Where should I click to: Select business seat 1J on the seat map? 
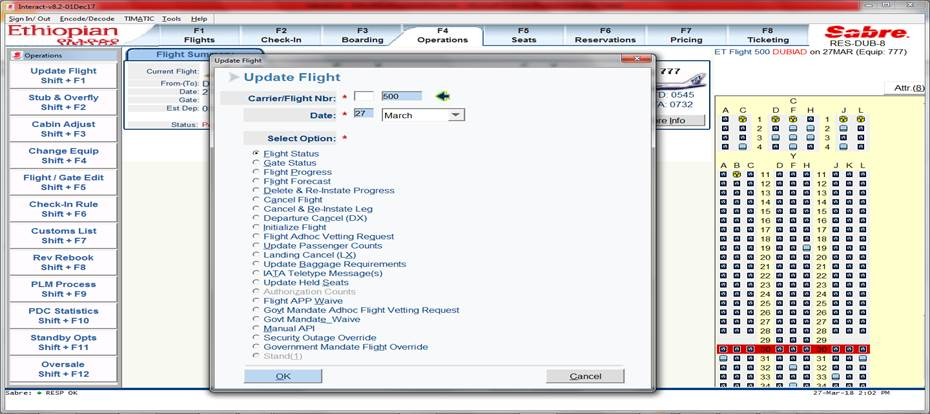843,119
